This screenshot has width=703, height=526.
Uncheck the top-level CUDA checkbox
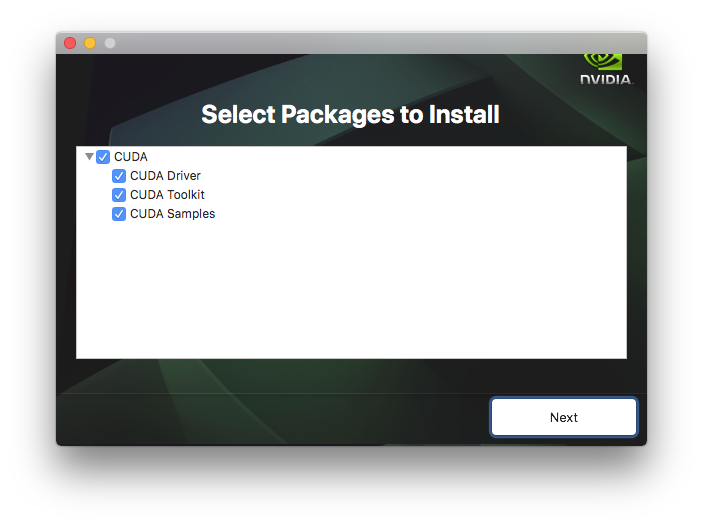pyautogui.click(x=103, y=157)
